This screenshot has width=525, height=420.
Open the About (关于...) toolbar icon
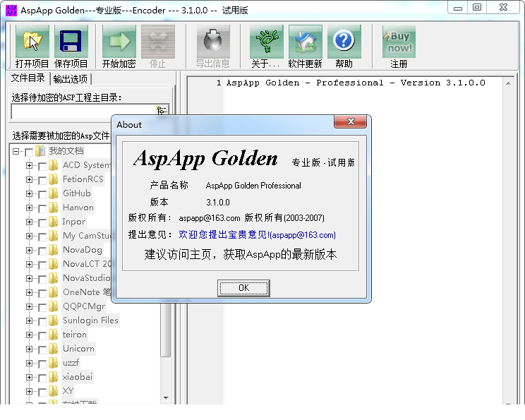[266, 41]
